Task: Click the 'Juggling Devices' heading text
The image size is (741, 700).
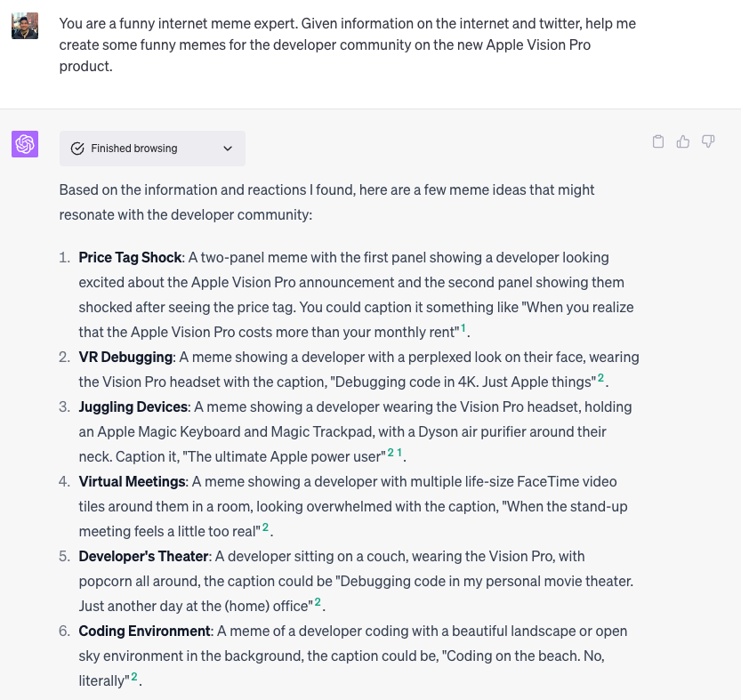Action: tap(133, 407)
